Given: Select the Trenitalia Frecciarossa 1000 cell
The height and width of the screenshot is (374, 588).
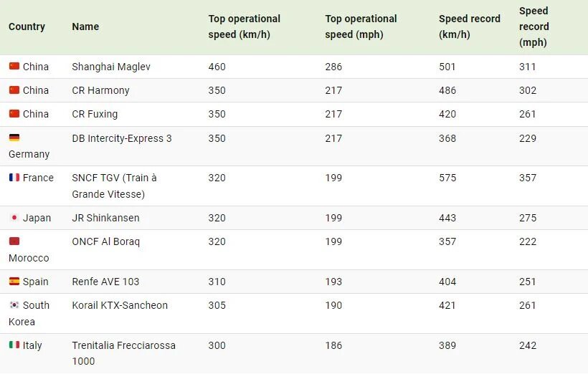Looking at the screenshot, I should click(x=123, y=353).
